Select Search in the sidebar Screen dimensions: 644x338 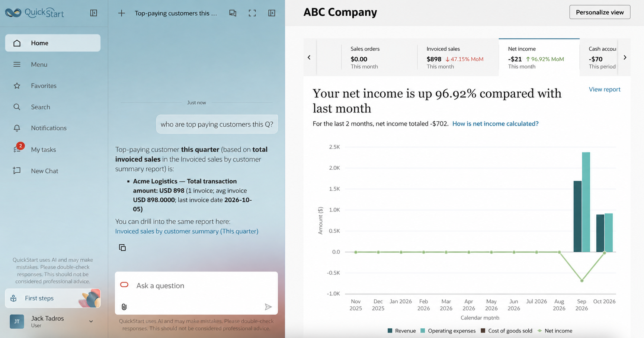[53, 107]
